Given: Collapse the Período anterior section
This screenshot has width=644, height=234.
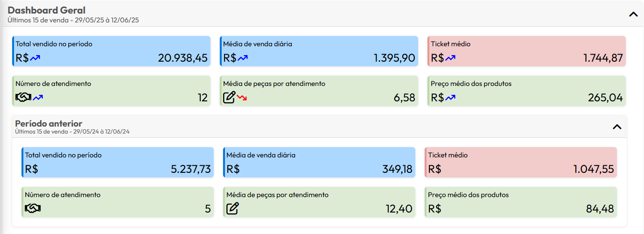Looking at the screenshot, I should (617, 127).
